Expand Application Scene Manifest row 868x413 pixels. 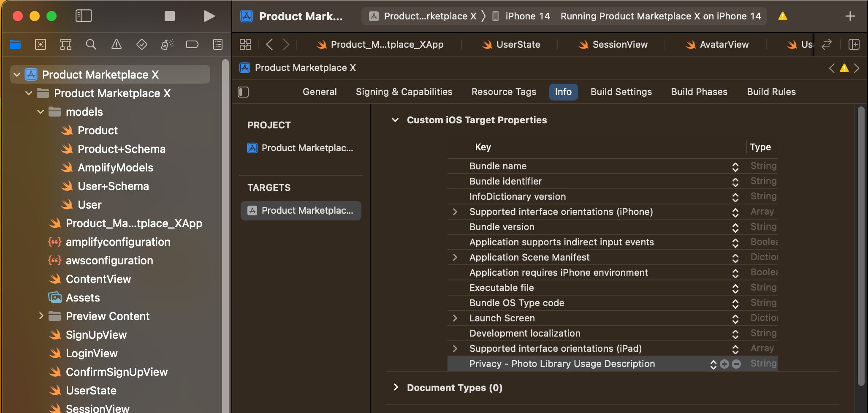[x=455, y=257]
